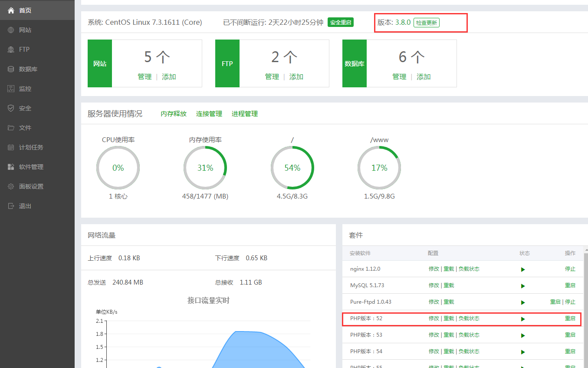Click 重载 for Pure-Ftpd 1.0.43
Screen dimensions: 588x368
click(x=449, y=302)
